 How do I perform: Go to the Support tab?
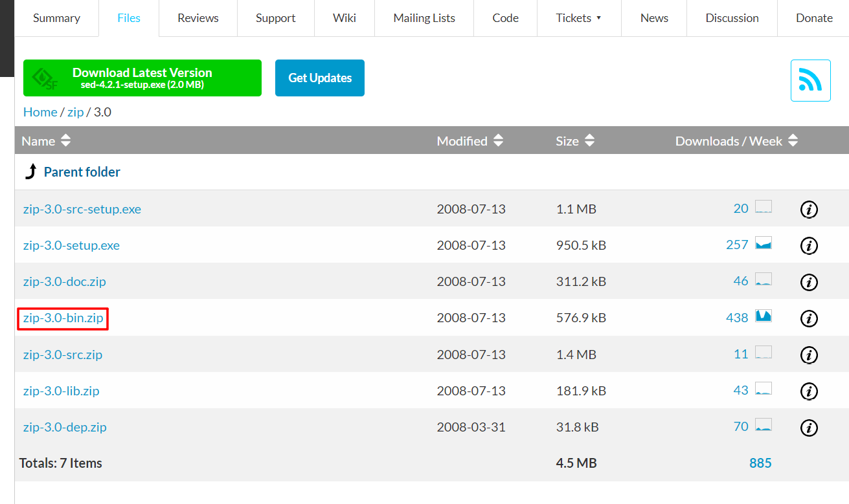coord(276,18)
